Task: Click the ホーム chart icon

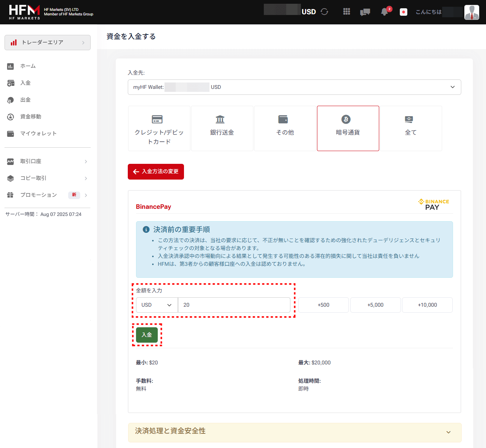Action: [x=10, y=66]
